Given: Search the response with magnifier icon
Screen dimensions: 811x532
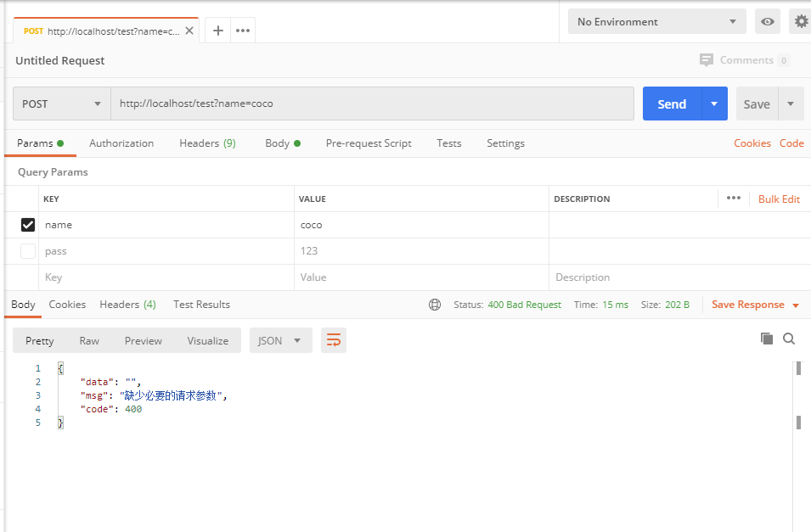Looking at the screenshot, I should pyautogui.click(x=789, y=339).
